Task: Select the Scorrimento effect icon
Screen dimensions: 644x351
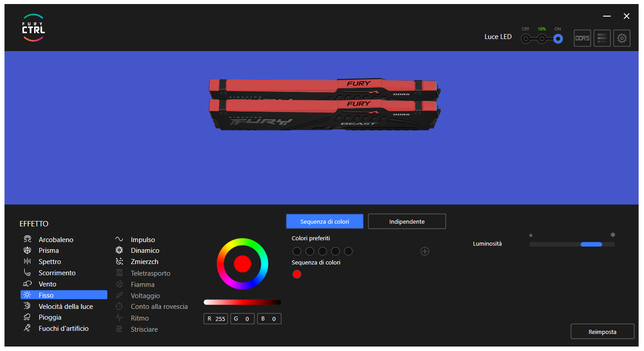Action: click(27, 273)
